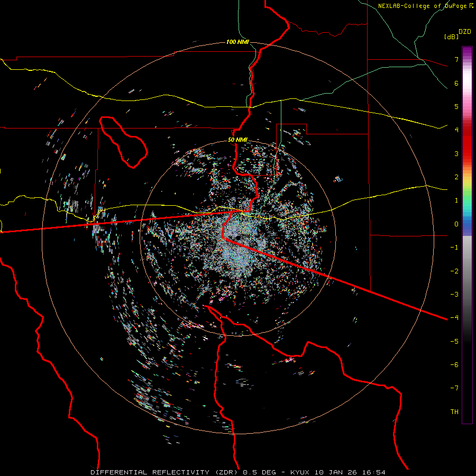Click the -5 value on the color scale
The height and width of the screenshot is (476, 476).
point(454,341)
